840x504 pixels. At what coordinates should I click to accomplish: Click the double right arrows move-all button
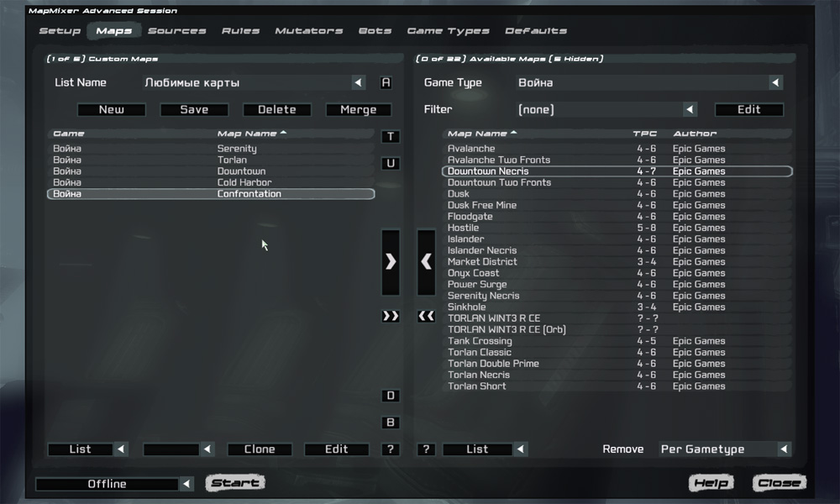(x=391, y=316)
